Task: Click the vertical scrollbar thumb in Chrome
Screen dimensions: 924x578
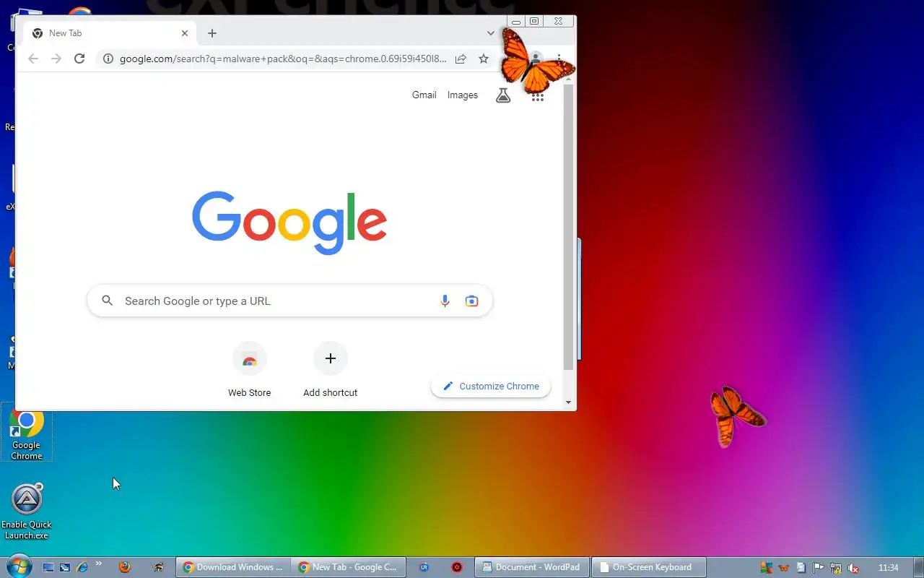Action: 568,226
